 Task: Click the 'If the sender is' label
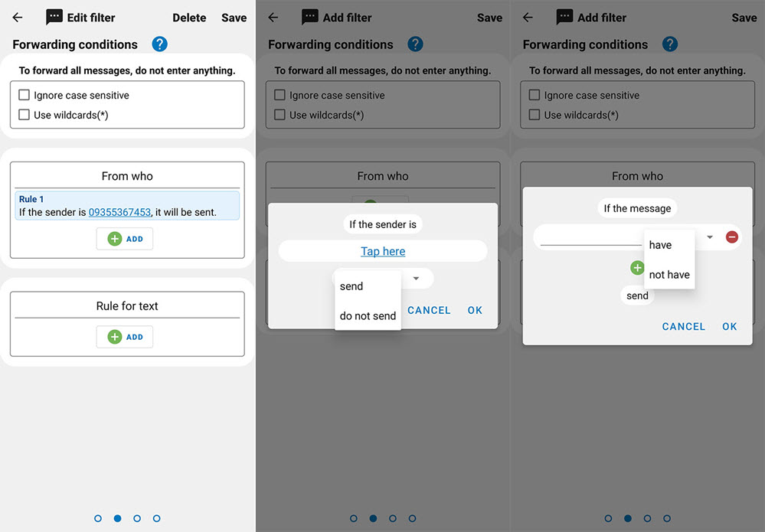pos(383,224)
